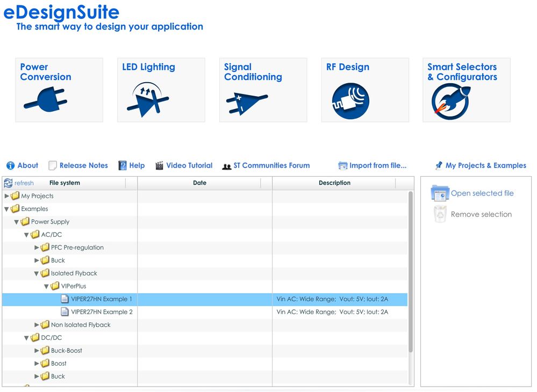This screenshot has height=392, width=537.
Task: Expand the My Projects tree node
Action: pyautogui.click(x=6, y=196)
